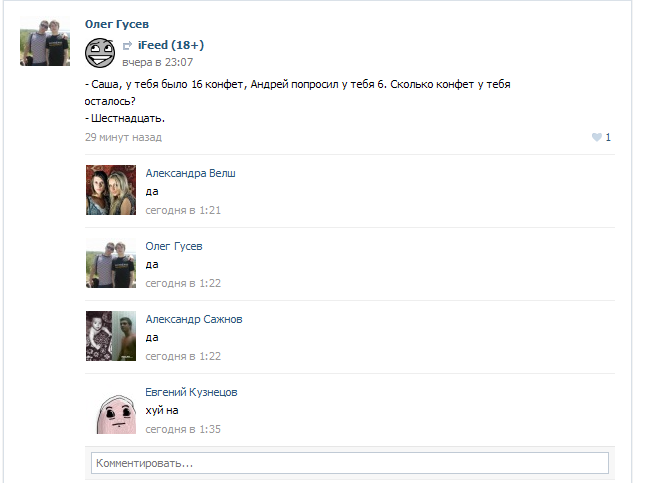
Task: Click the сегодня в 1:35 comment timestamp
Action: click(183, 429)
